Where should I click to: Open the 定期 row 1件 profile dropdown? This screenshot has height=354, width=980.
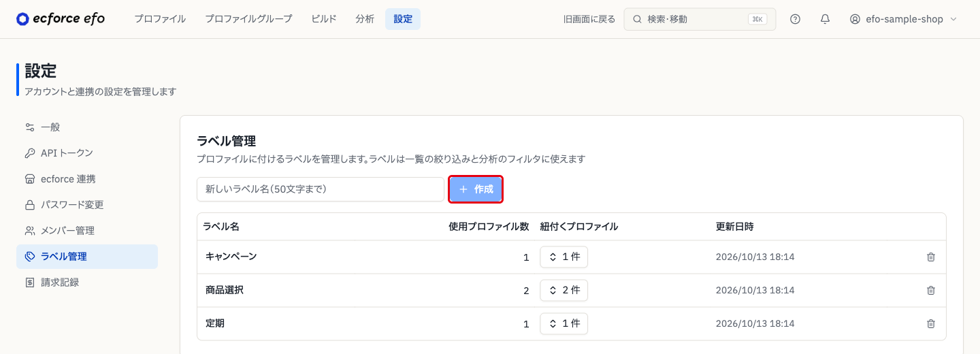tap(564, 324)
